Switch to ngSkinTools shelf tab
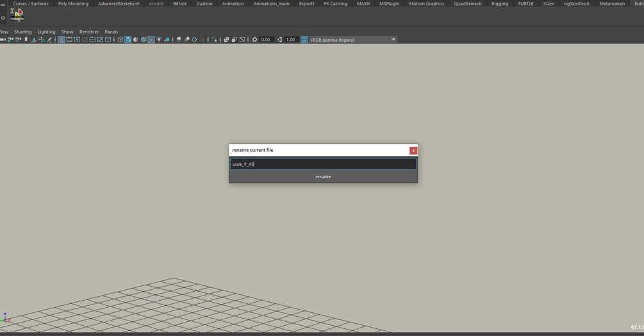 click(x=577, y=4)
